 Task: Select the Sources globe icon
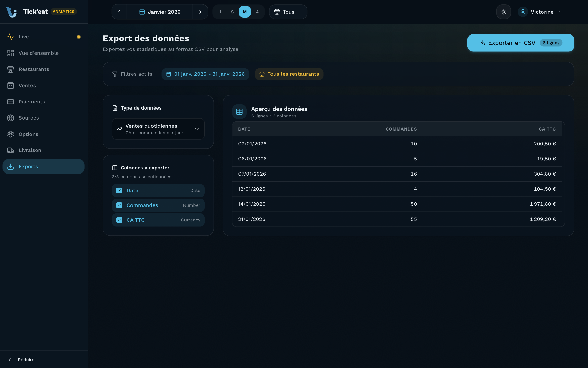10,118
